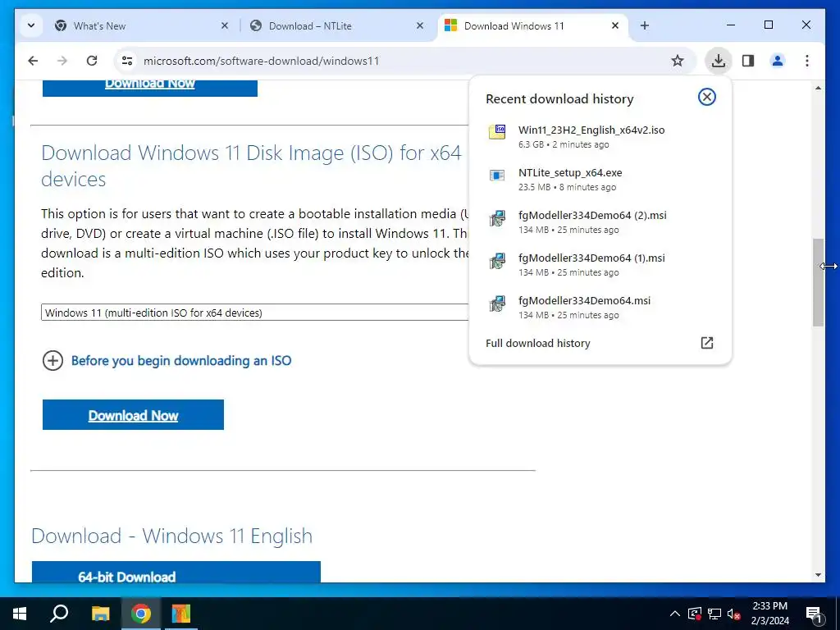
Task: Click Download Now under the ISO section
Action: click(133, 414)
